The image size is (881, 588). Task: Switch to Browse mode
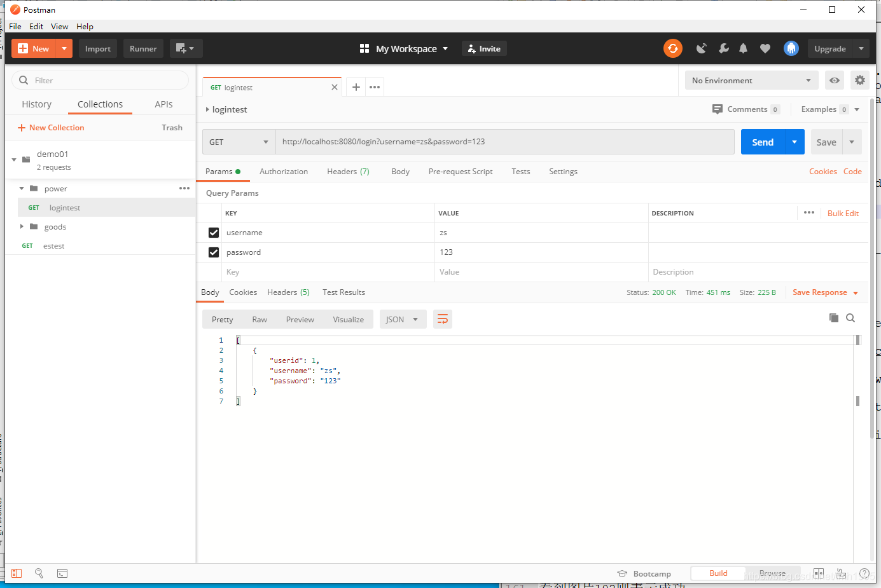[772, 573]
